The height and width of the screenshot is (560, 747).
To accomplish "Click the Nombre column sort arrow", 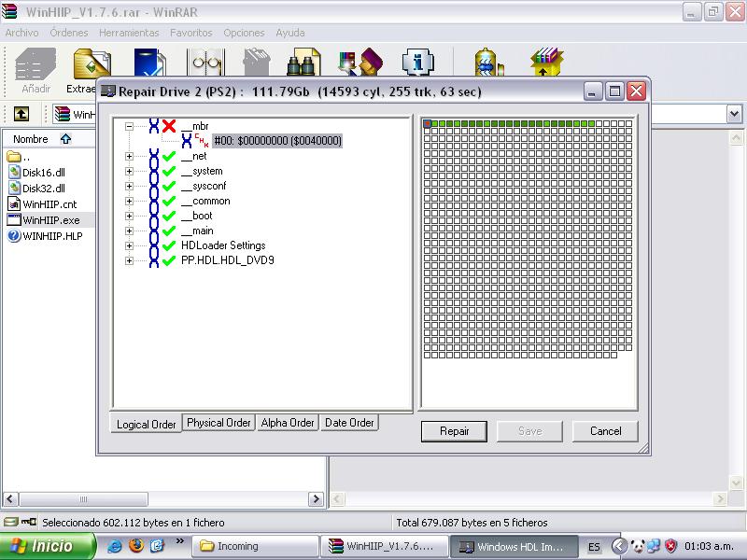I will 65,138.
